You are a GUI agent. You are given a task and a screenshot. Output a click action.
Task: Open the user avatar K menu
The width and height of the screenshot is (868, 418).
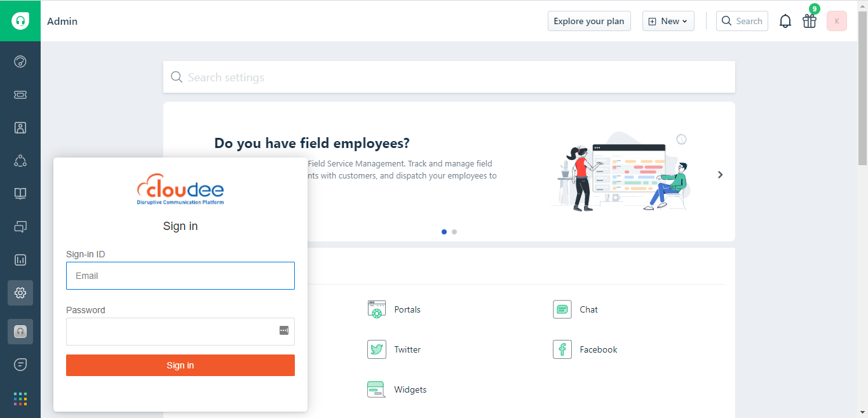click(837, 21)
